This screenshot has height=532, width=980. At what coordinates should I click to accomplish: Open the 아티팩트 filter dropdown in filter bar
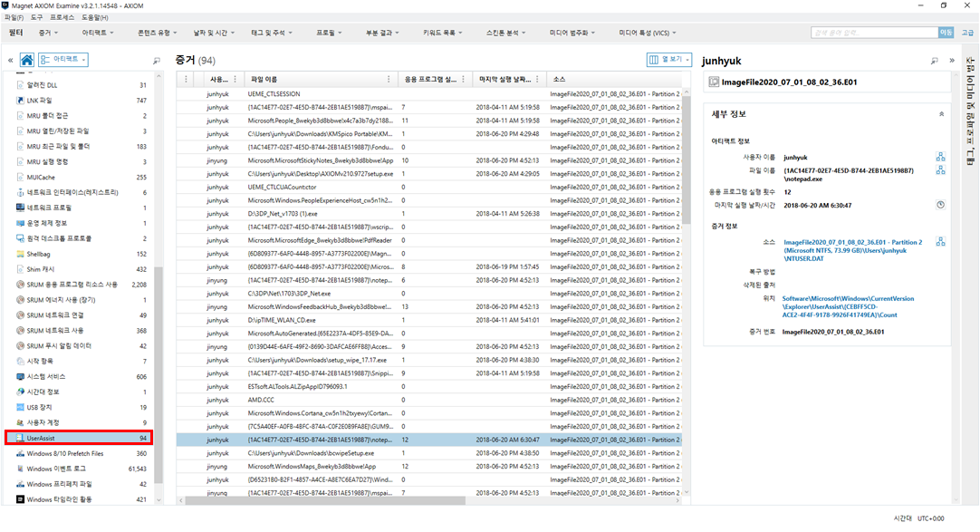(98, 33)
